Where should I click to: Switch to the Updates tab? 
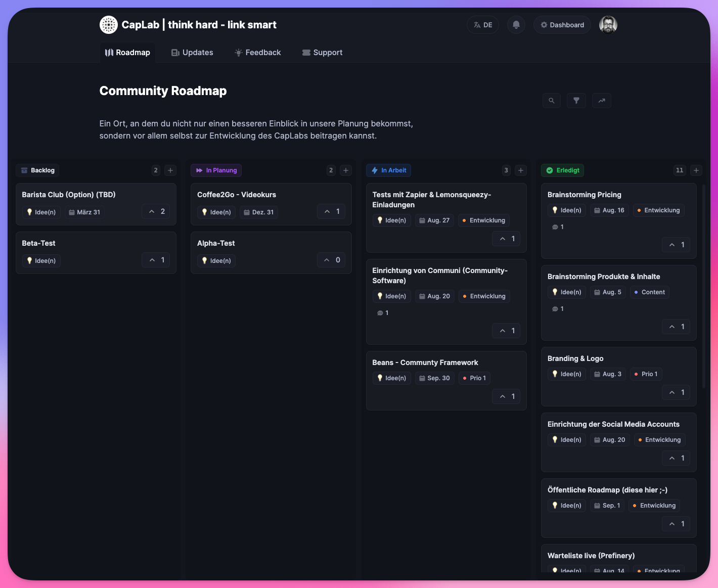(192, 53)
